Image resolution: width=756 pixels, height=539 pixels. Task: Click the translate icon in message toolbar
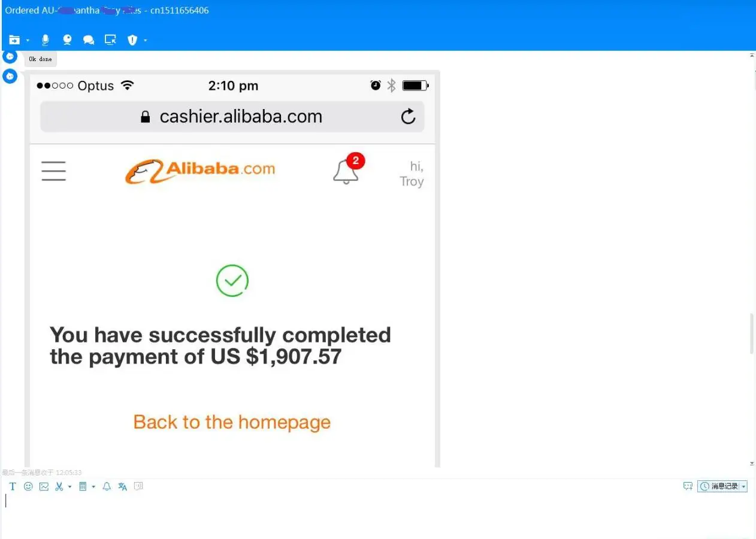point(122,486)
